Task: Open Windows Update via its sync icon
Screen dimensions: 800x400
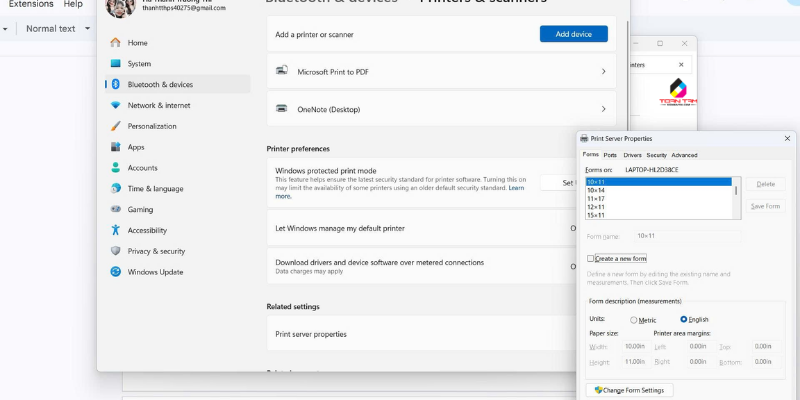Action: [x=116, y=272]
